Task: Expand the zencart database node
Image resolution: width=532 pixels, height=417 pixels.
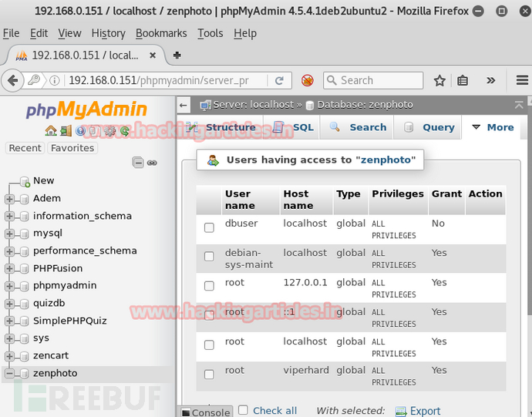Action: click(9, 356)
